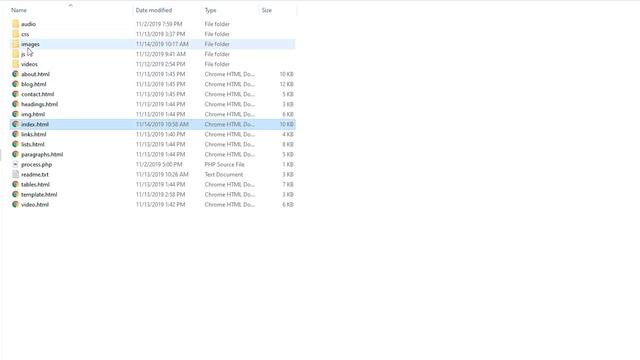This screenshot has width=640, height=360.
Task: Click the Chrome icon beside about.html
Action: tap(16, 74)
